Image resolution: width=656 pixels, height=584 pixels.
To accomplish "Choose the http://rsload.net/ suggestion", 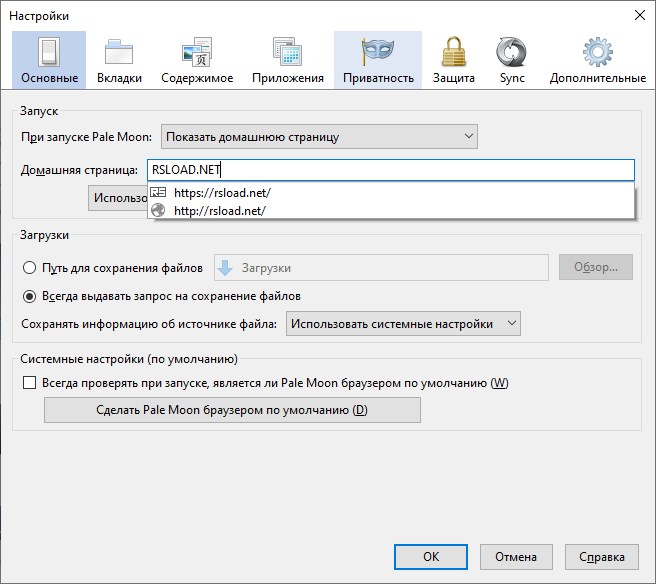I will [x=391, y=210].
